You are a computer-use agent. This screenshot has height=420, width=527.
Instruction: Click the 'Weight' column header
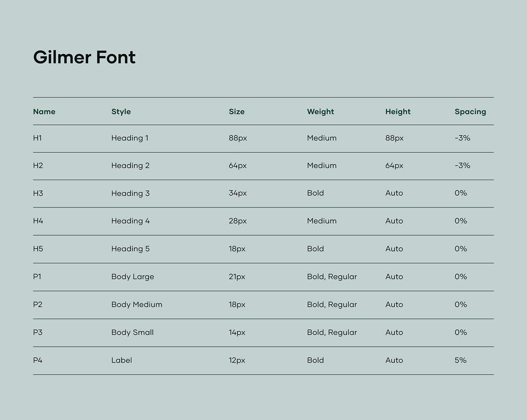(321, 111)
